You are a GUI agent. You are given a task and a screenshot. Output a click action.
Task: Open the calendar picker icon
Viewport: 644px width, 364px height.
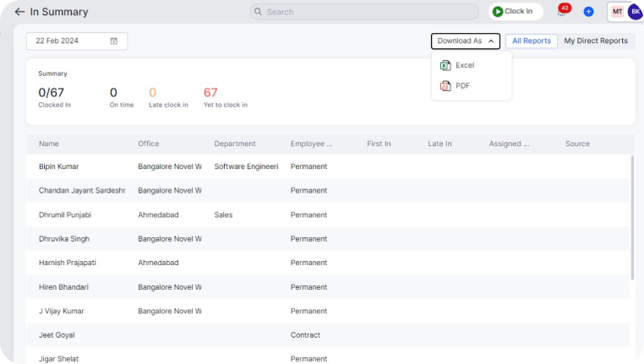click(114, 41)
